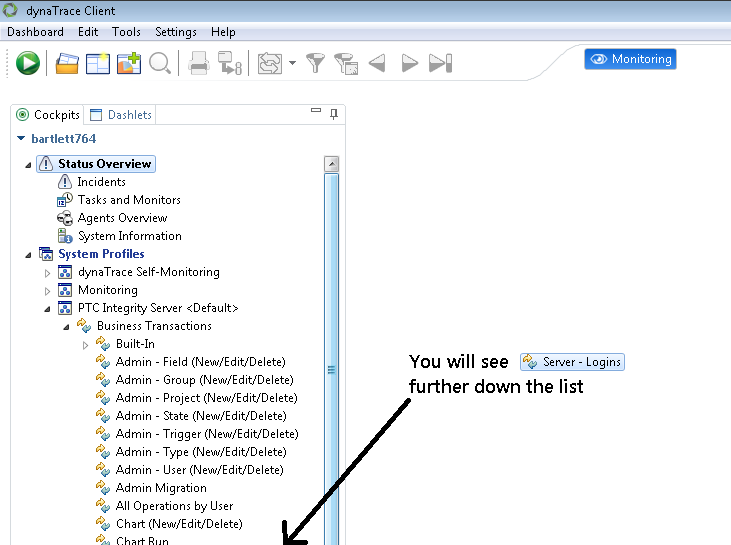Image resolution: width=731 pixels, height=545 pixels.
Task: Click the Tasks and Monitors clock icon
Action: click(x=65, y=200)
